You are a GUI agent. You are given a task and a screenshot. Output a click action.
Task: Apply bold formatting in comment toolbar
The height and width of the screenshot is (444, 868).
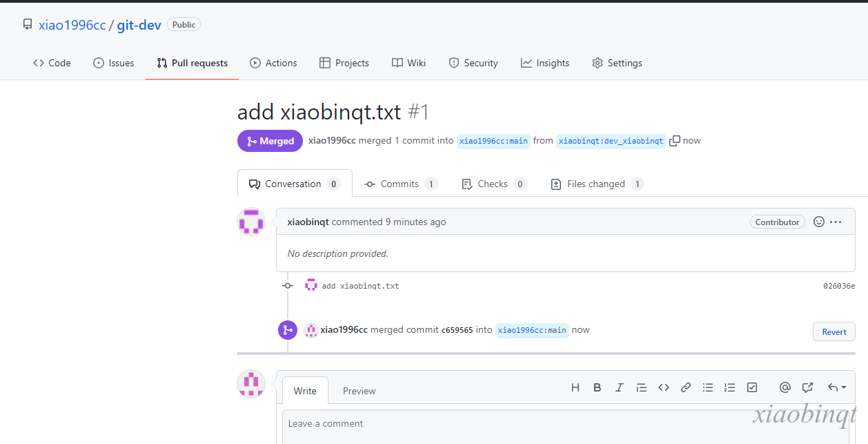point(598,387)
